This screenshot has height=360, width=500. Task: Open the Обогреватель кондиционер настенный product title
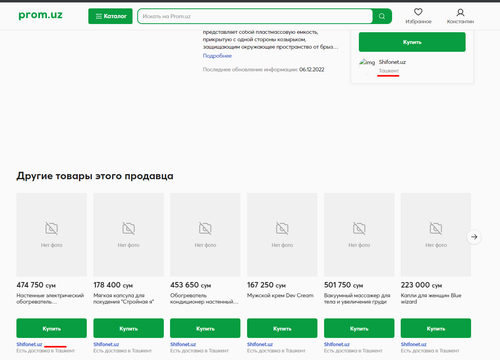204,298
